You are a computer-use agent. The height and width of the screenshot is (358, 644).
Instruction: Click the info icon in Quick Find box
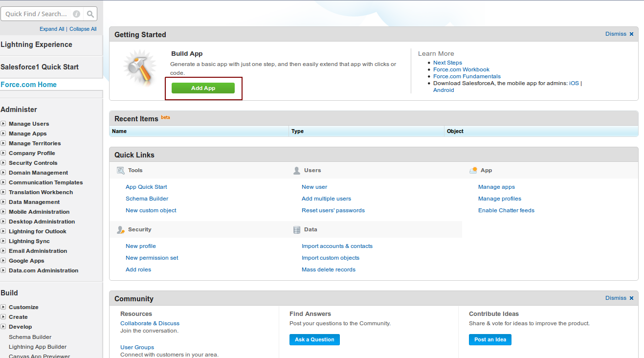pos(76,14)
